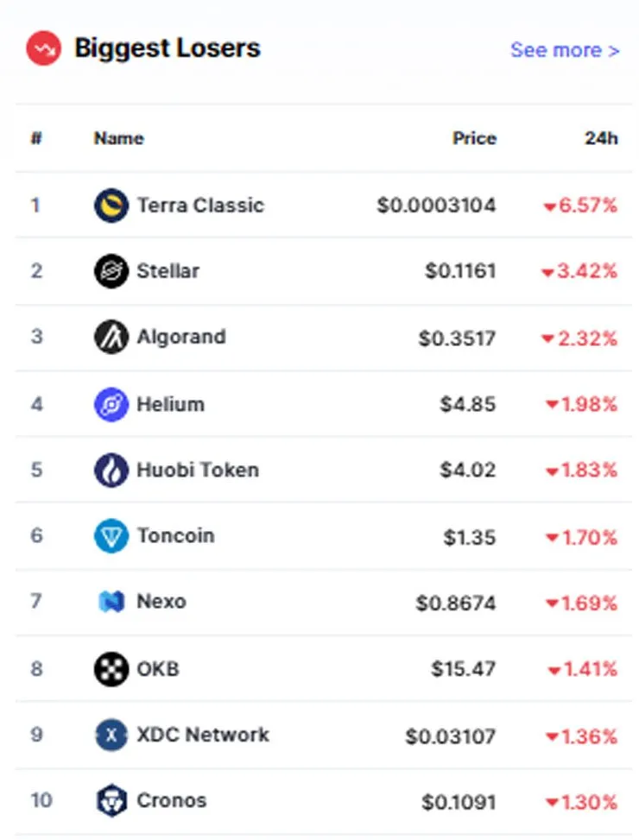Open the See more link
Viewport: 639px width, 840px height.
(565, 50)
